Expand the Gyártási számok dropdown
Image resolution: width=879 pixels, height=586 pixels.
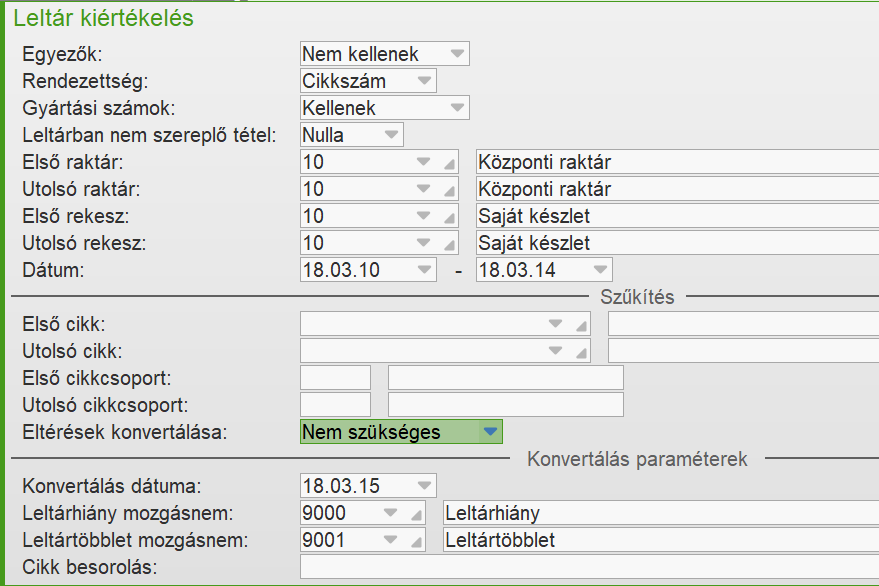pyautogui.click(x=456, y=108)
